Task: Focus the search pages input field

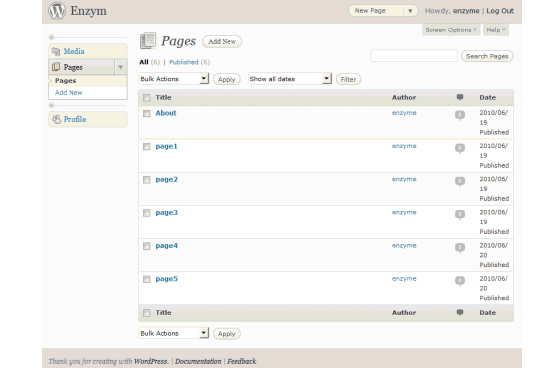Action: 414,56
